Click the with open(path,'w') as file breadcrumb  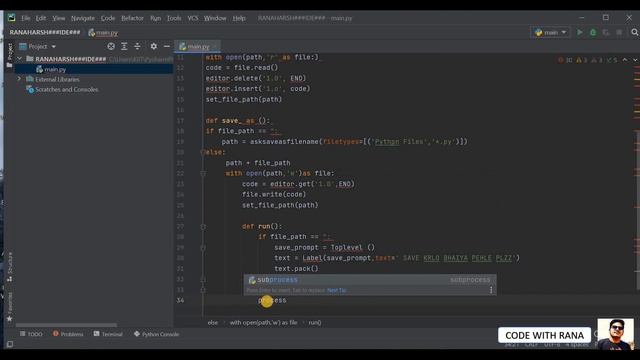tap(263, 322)
